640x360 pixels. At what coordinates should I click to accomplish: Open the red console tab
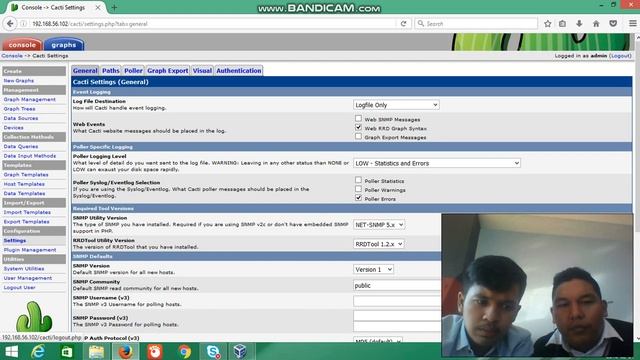(x=22, y=44)
